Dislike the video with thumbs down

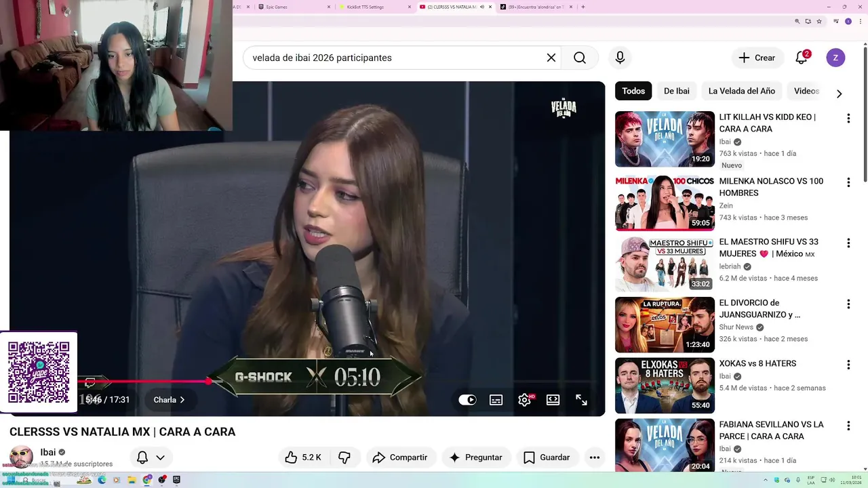344,457
